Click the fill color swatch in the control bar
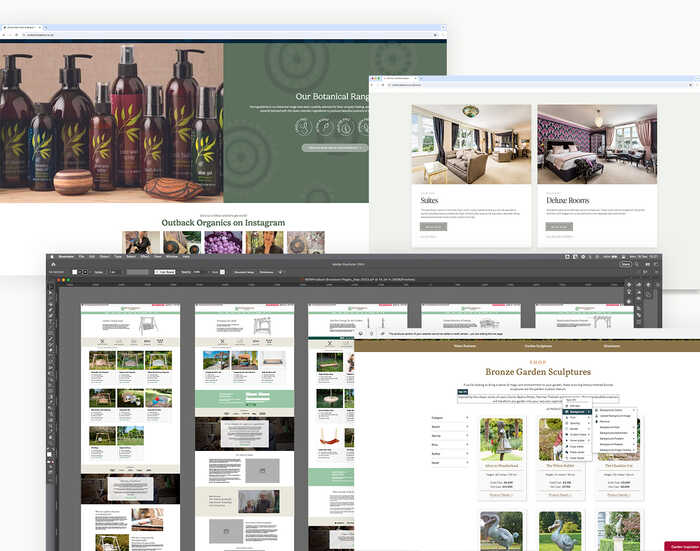The width and height of the screenshot is (700, 551). tap(75, 271)
